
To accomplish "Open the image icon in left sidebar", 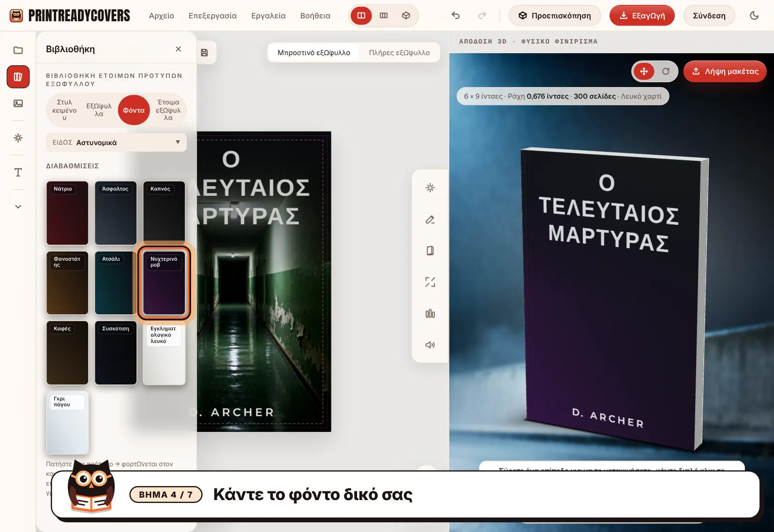I will [x=18, y=103].
